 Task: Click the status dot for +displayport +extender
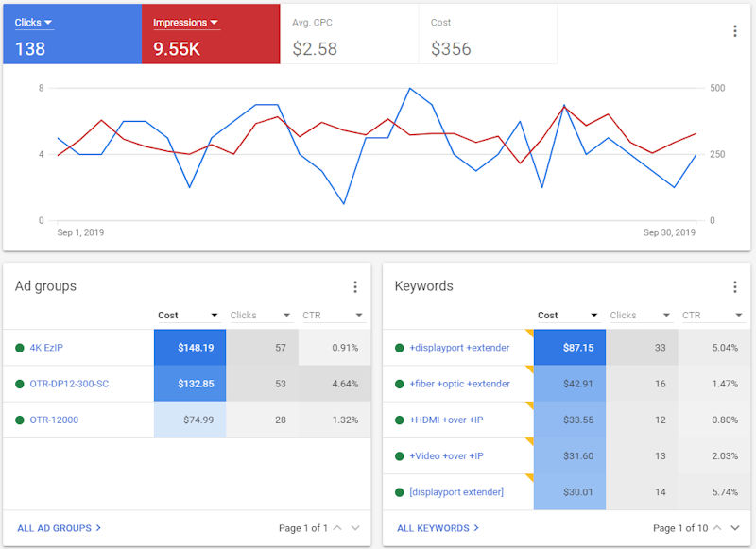coord(399,348)
